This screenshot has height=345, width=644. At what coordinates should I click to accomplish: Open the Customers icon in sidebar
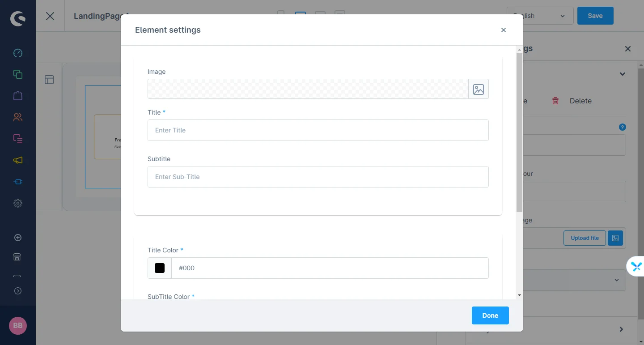[x=18, y=117]
